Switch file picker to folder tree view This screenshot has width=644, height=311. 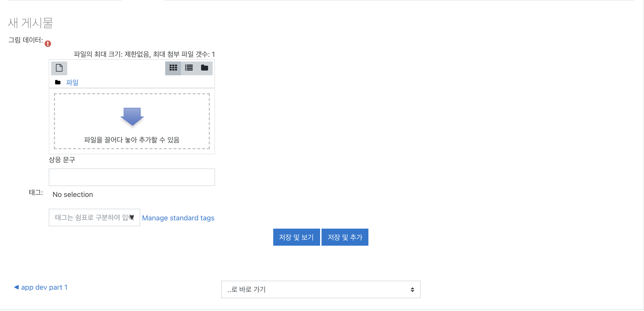205,68
